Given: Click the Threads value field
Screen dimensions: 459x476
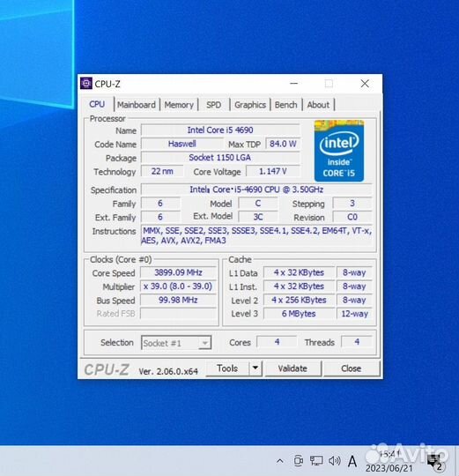Looking at the screenshot, I should (x=357, y=342).
